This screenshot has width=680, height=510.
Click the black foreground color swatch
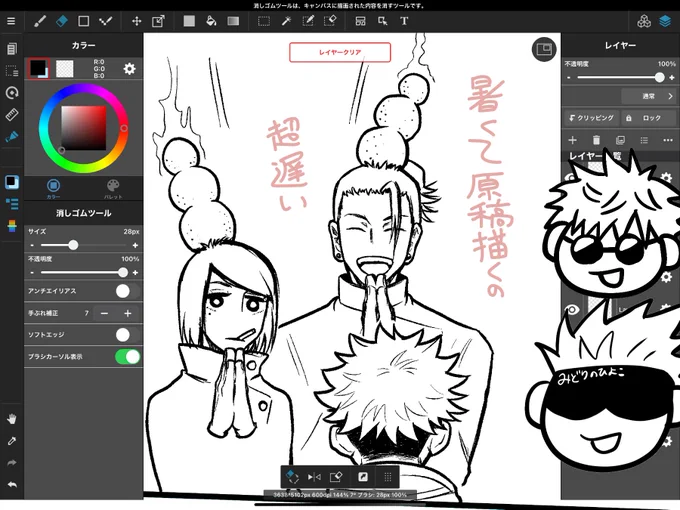pyautogui.click(x=38, y=68)
